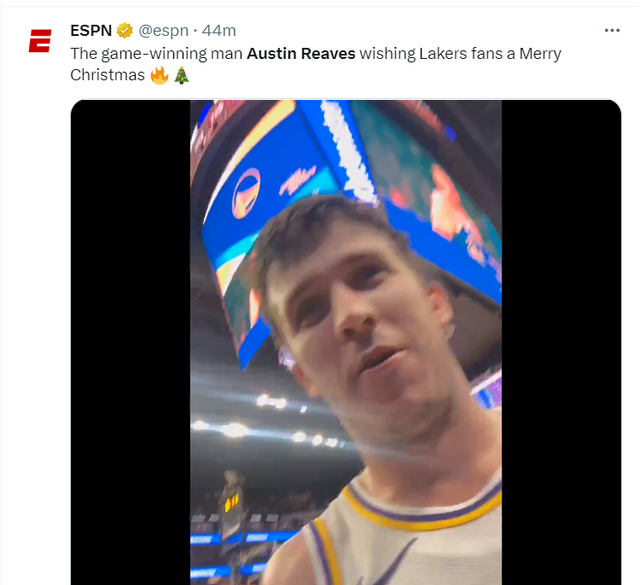Click the right black bar of video

click(561, 342)
